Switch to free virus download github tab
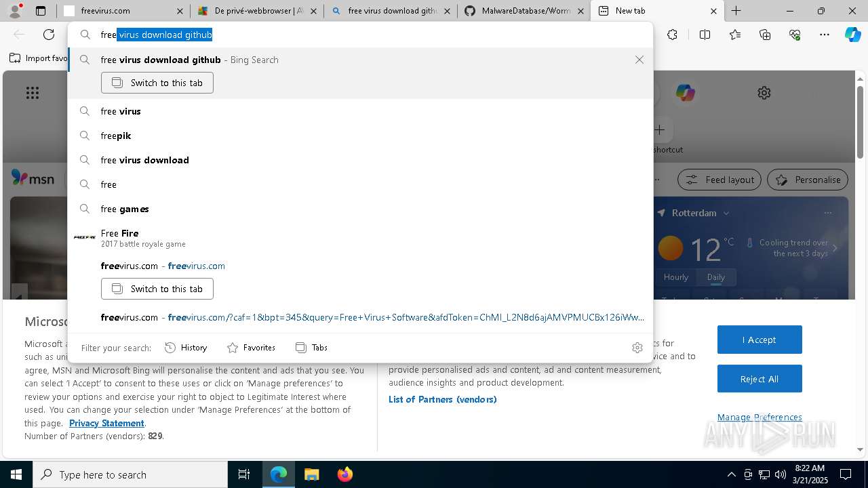 point(391,11)
